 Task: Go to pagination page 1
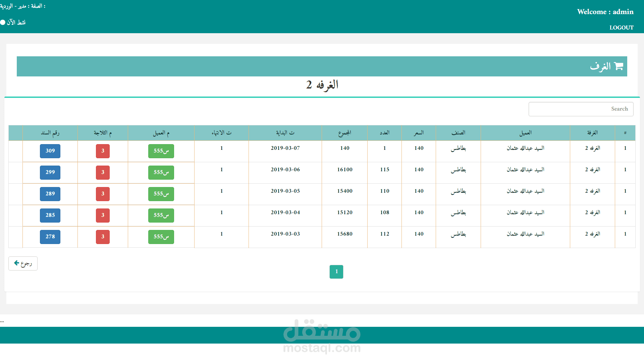(336, 271)
